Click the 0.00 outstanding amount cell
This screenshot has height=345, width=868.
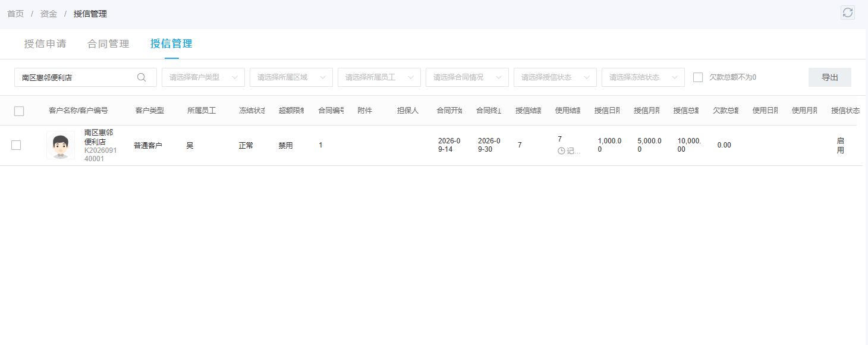point(724,145)
